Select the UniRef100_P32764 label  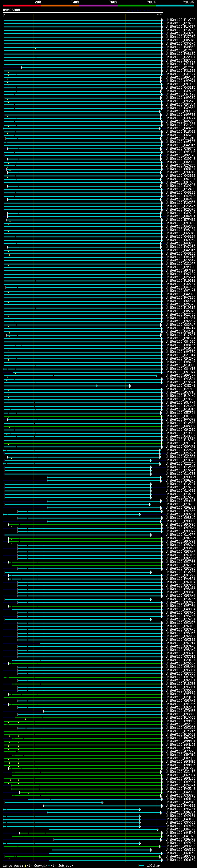(180, 284)
